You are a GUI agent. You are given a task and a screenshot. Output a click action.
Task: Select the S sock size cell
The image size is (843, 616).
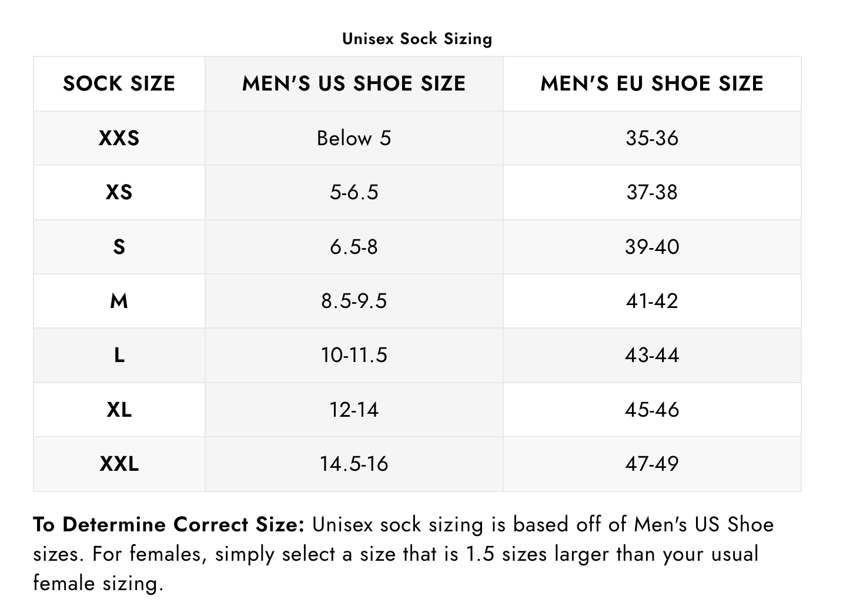[x=119, y=247]
